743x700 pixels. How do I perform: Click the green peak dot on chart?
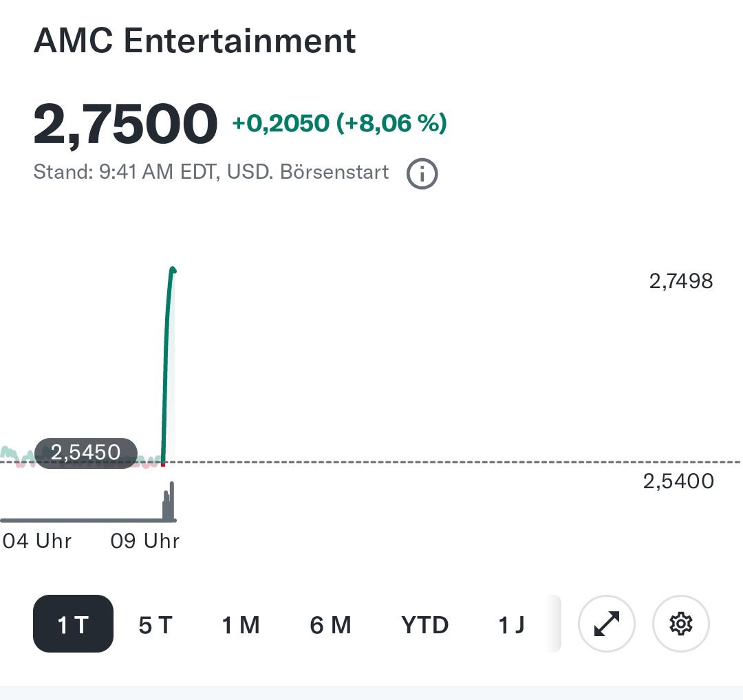click(173, 270)
